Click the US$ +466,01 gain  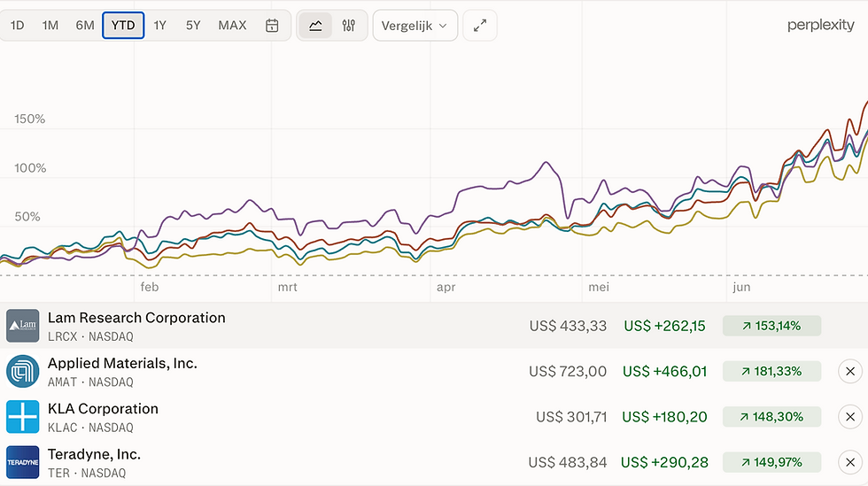point(665,372)
